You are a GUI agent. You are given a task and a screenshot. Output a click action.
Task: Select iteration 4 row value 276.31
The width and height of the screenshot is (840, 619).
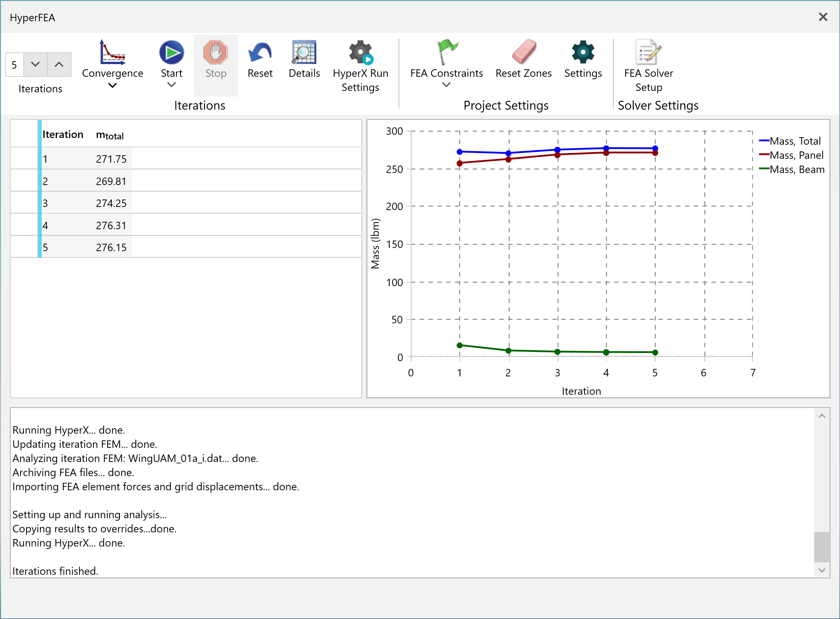coord(111,225)
